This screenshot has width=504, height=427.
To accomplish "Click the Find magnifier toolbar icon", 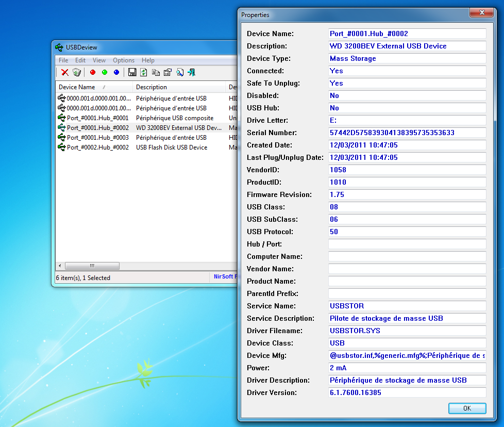I will point(179,73).
